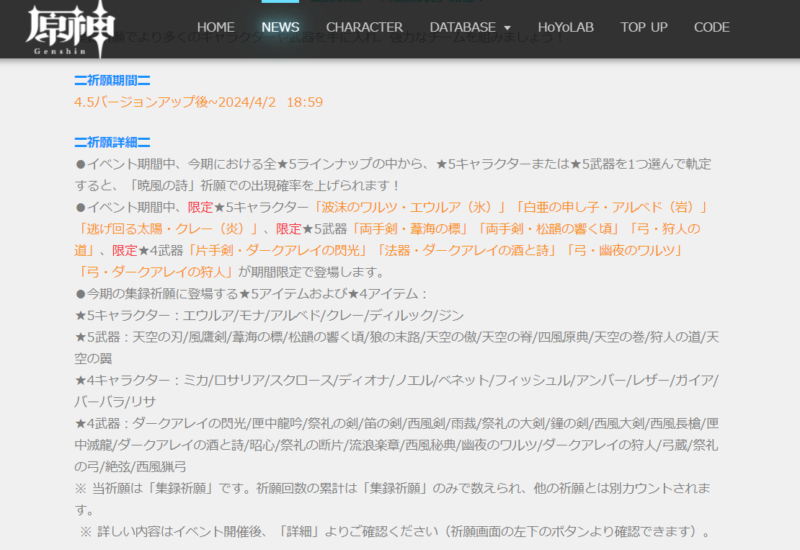This screenshot has width=800, height=550.
Task: Click the '二祈願期間二' heading
Action: (112, 80)
